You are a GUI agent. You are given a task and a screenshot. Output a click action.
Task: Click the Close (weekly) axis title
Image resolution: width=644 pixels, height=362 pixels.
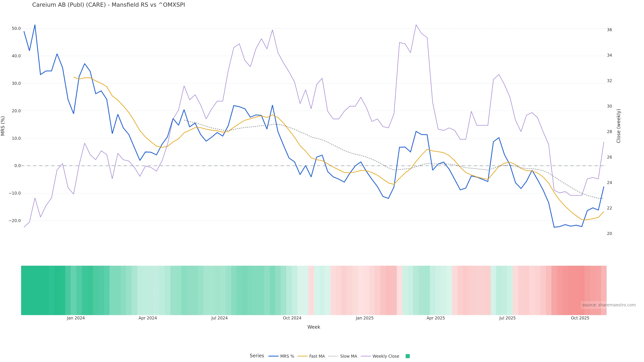pyautogui.click(x=619, y=126)
